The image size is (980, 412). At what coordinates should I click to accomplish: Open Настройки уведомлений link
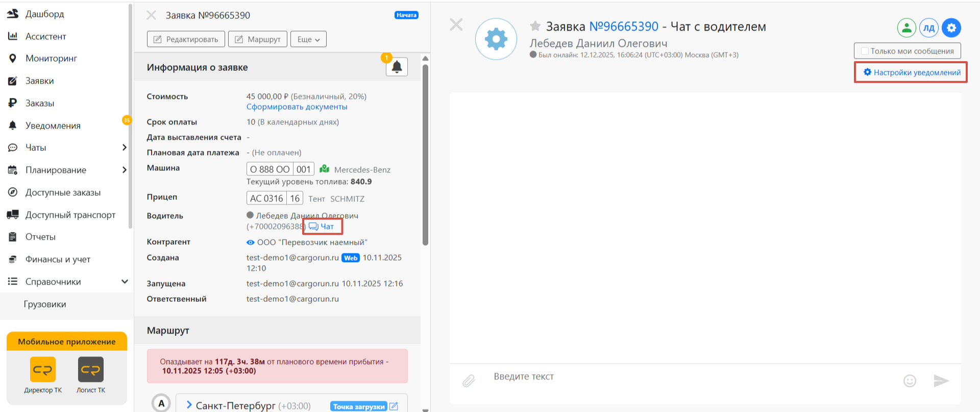coord(912,72)
